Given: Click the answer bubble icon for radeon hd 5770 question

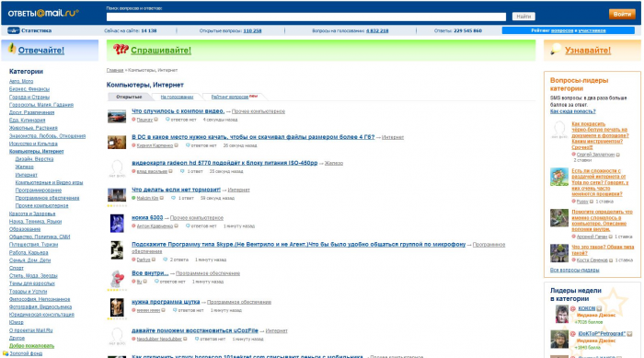Looking at the screenshot, I should [182, 171].
